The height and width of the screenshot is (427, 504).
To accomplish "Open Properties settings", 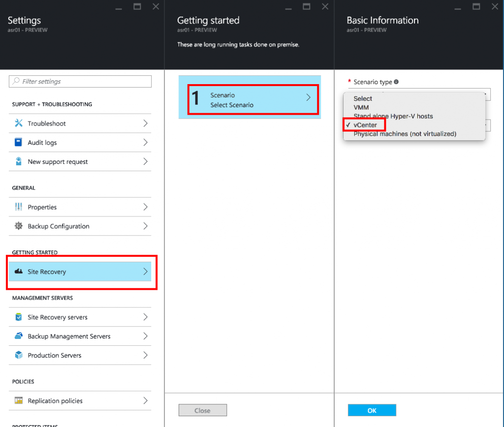I will click(80, 207).
